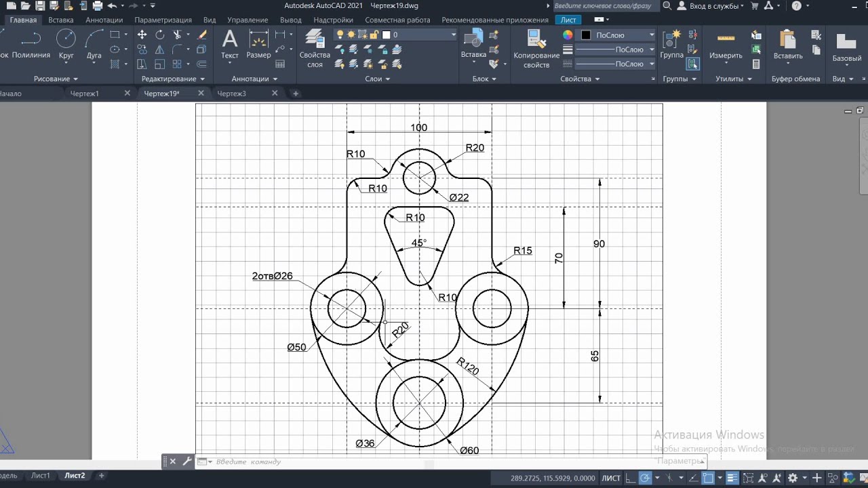868x488 pixels.
Task: Click Match Properties (Копирование свойств)
Action: click(536, 49)
